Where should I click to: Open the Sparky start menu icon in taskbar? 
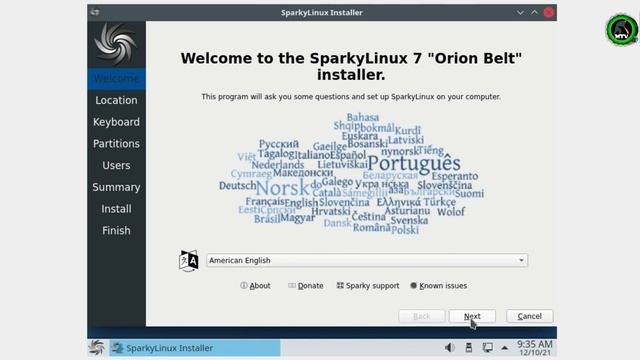[x=97, y=348]
